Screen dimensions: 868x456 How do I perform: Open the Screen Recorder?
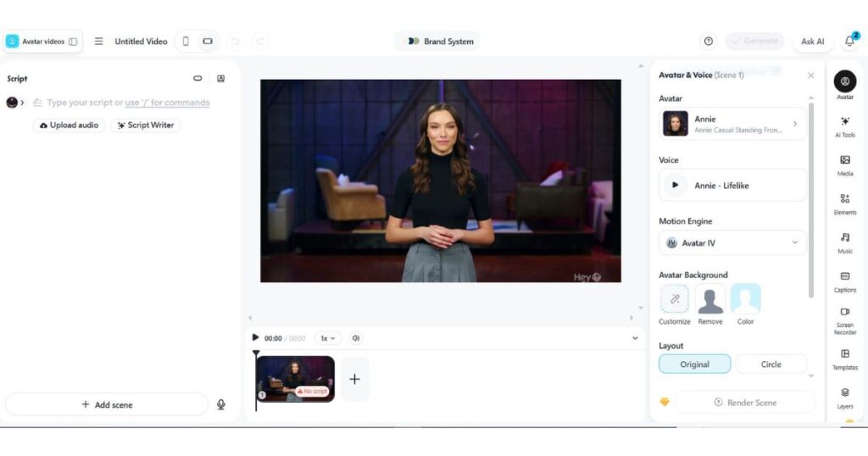(845, 321)
